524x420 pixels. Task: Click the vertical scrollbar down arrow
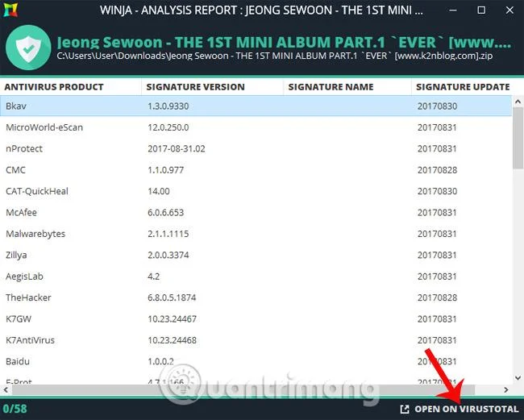tap(518, 378)
